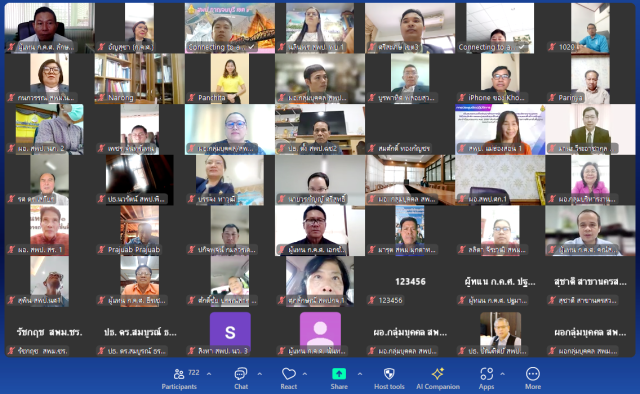Image resolution: width=640 pixels, height=394 pixels.
Task: Click the 'Narong' name label
Action: (121, 98)
